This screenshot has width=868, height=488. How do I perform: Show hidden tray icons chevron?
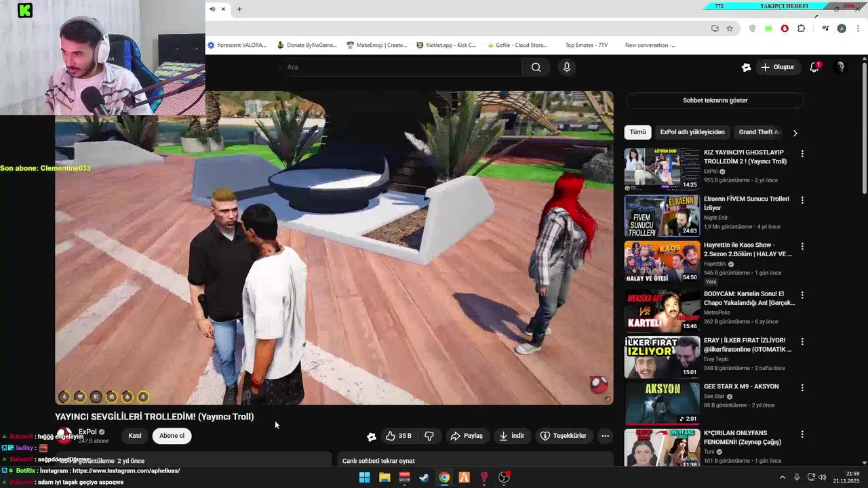782,477
